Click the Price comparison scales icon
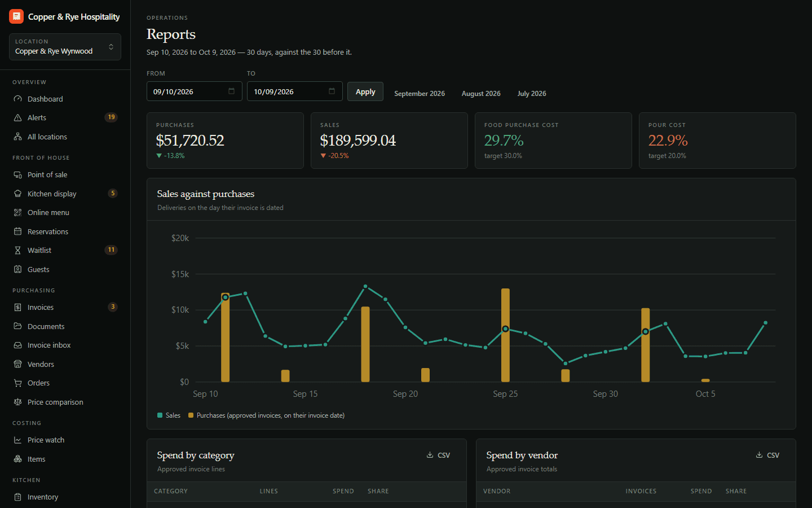The width and height of the screenshot is (812, 508). pyautogui.click(x=17, y=402)
